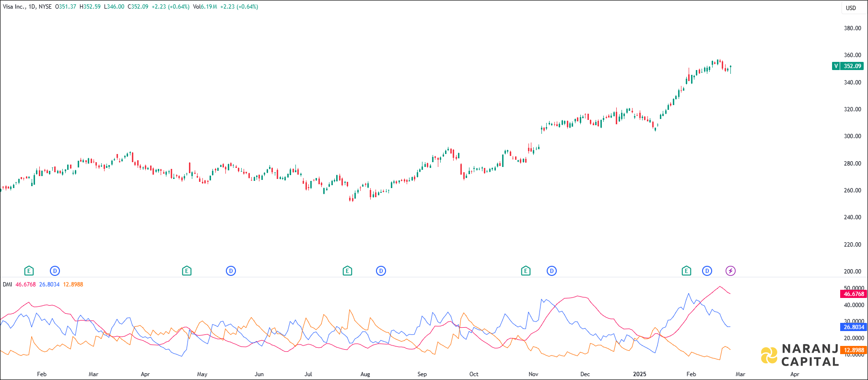
Task: Click the low value L346.00
Action: 114,7
